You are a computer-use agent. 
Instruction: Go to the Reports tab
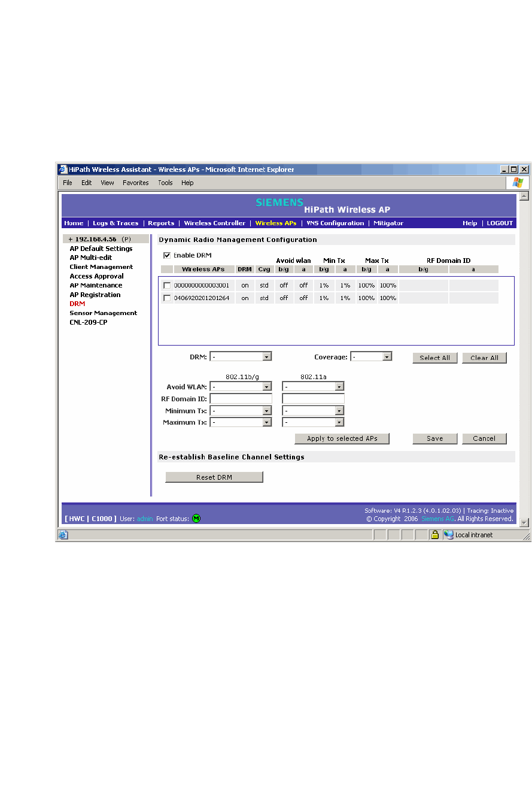(161, 223)
